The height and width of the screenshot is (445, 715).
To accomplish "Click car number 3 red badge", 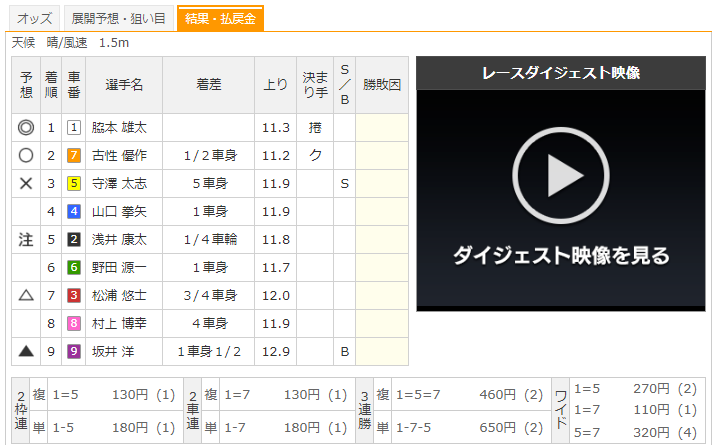I will 74,295.
